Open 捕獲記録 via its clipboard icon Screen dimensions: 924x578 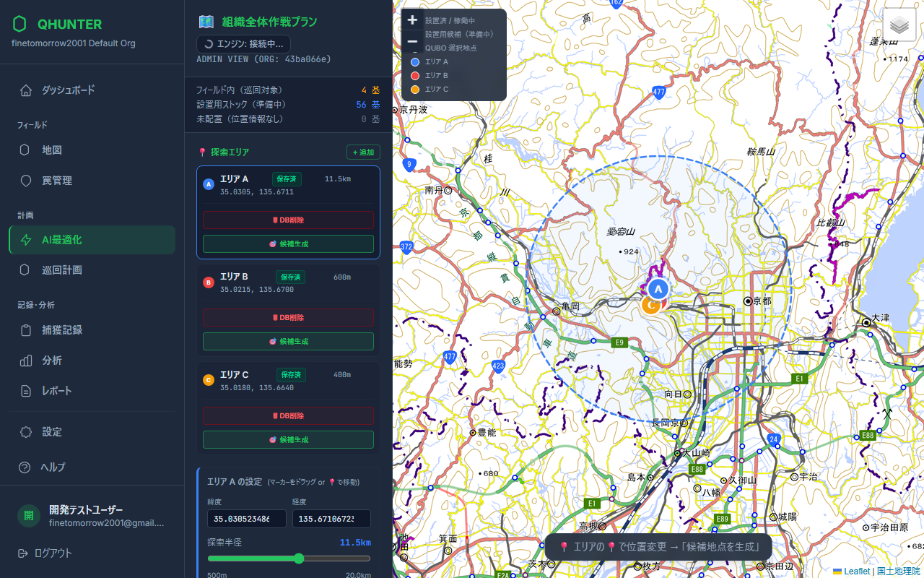26,330
